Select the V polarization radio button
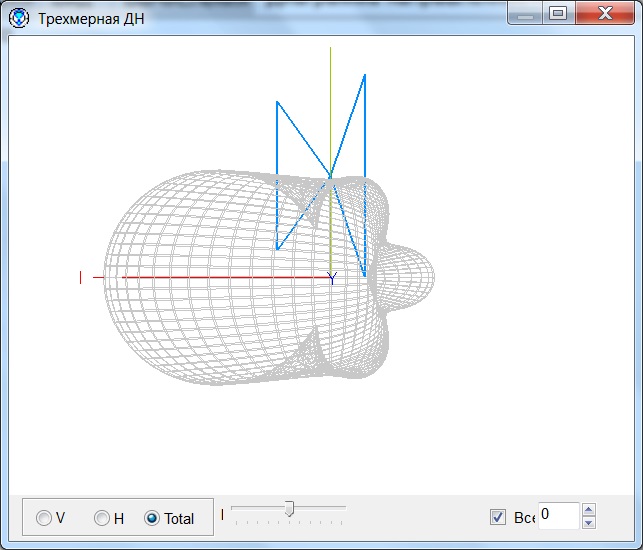The height and width of the screenshot is (550, 643). point(44,518)
